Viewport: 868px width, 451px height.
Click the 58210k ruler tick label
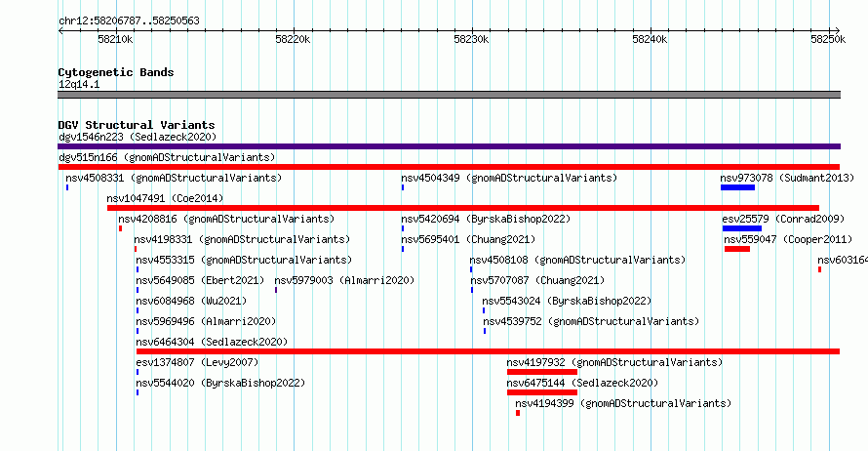point(115,39)
